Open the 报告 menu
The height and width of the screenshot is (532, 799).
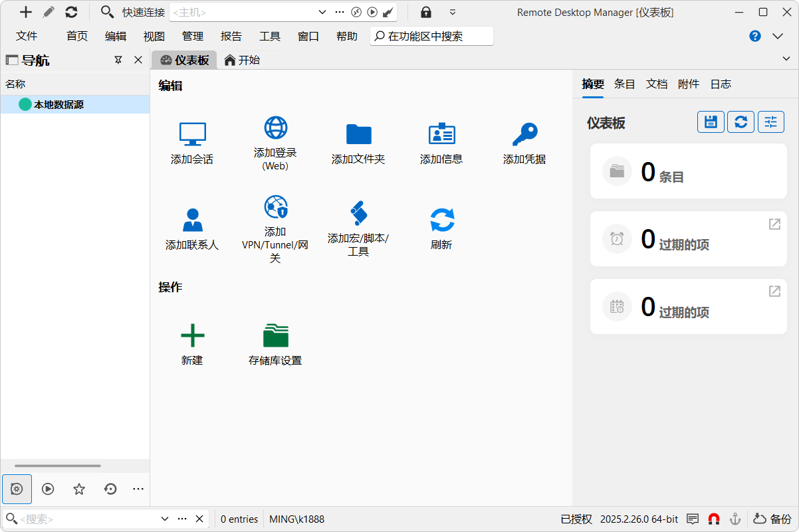[x=231, y=37]
